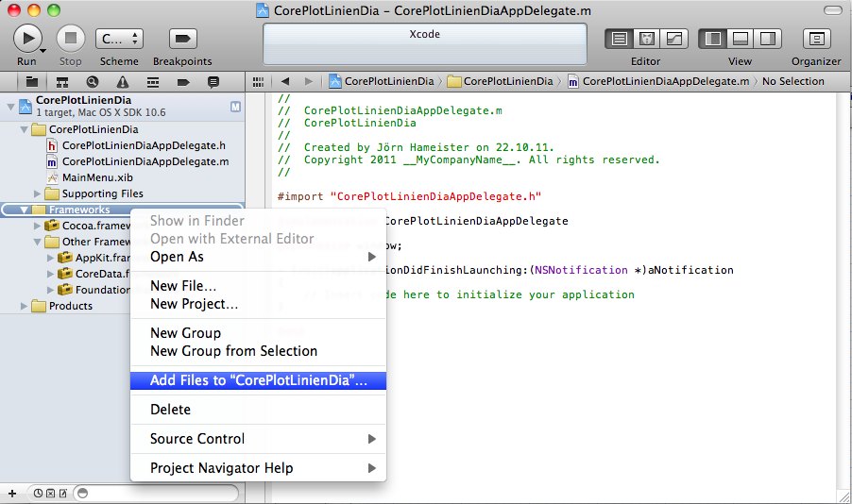This screenshot has height=504, width=852.
Task: Open the Breakpoints toggle in toolbar
Action: 182,39
